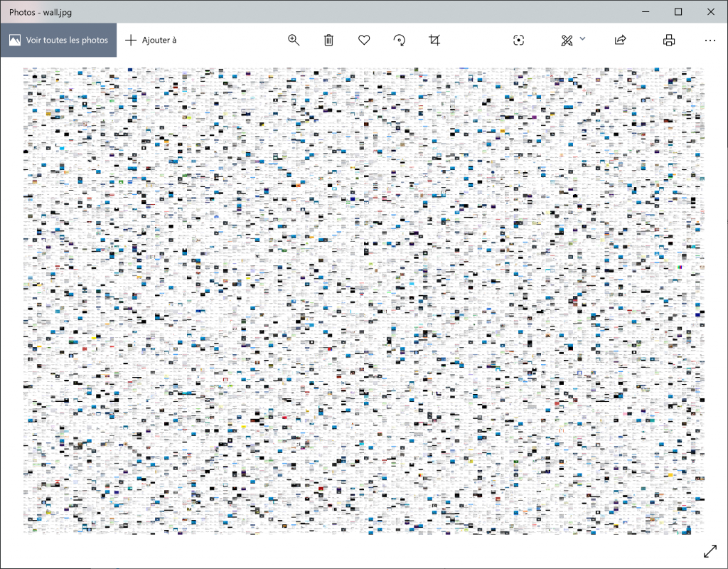The width and height of the screenshot is (728, 569).
Task: Minimize the Photos window
Action: [x=646, y=11]
